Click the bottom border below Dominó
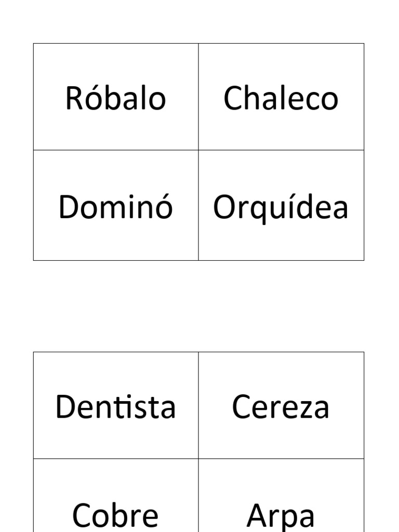The width and height of the screenshot is (399, 532). (x=115, y=260)
